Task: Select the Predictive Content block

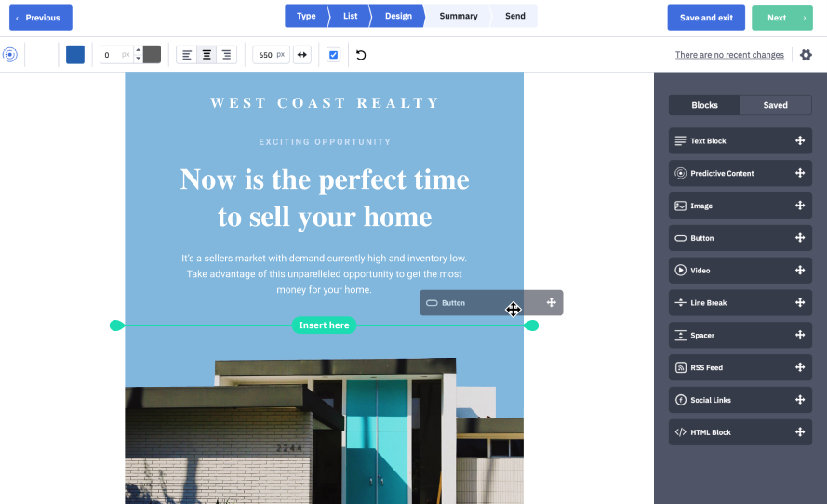Action: point(740,173)
